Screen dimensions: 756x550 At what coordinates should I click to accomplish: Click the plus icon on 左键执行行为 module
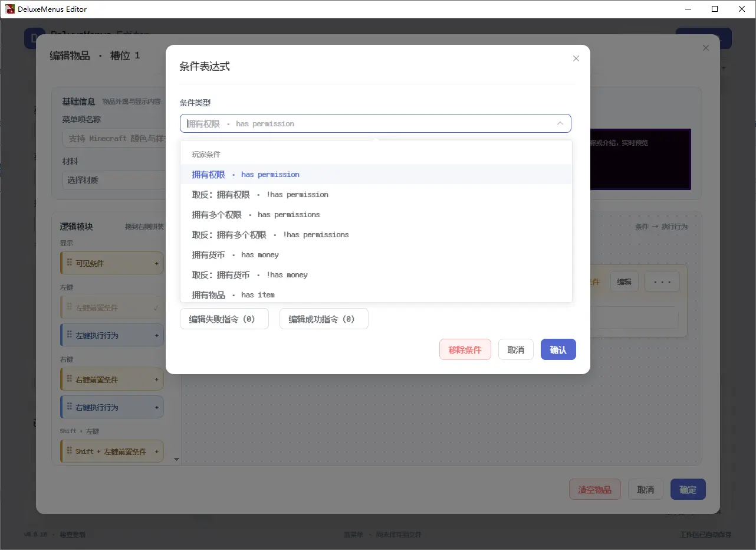[x=157, y=335]
